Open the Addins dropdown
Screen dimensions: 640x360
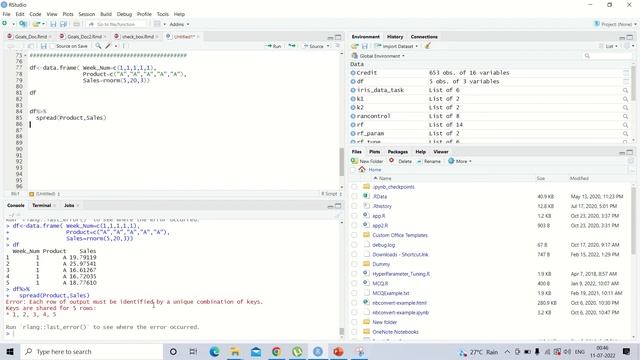click(179, 24)
